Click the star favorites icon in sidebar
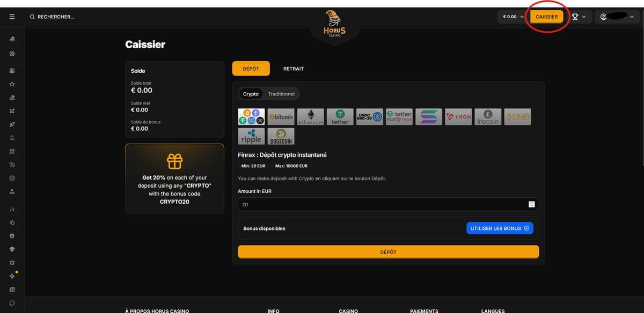Screen dimensions: 644x313 (x=12, y=84)
